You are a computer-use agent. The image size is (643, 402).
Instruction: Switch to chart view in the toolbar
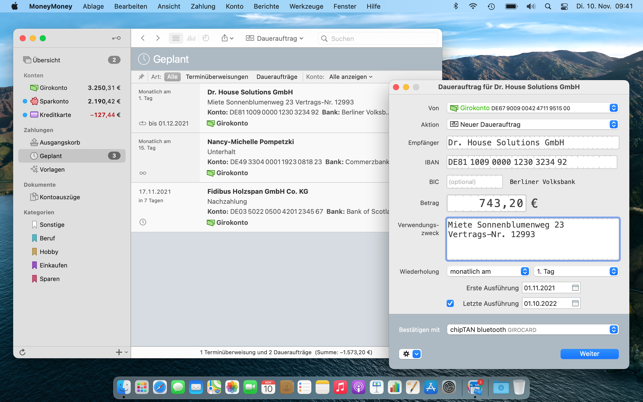[191, 38]
